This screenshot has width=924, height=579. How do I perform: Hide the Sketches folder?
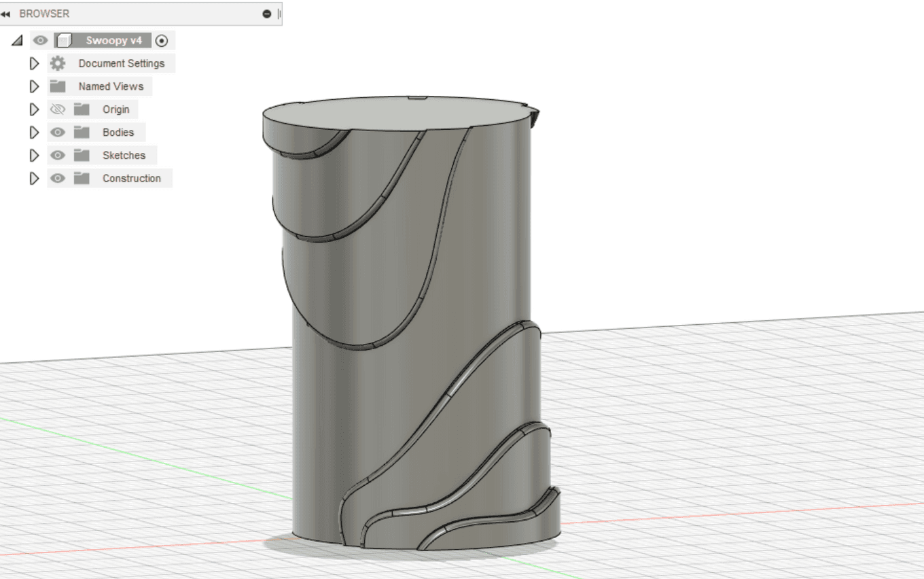[58, 156]
